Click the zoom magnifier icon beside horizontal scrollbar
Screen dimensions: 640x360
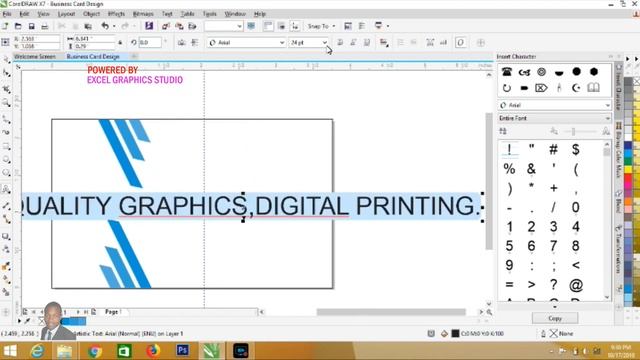[489, 312]
